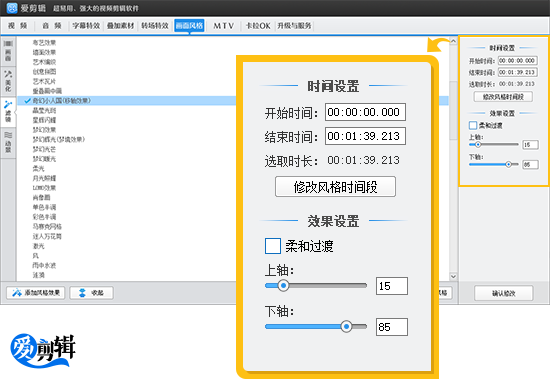Image resolution: width=550 pixels, height=379 pixels.
Task: Click the 确认修改 button
Action: (503, 293)
